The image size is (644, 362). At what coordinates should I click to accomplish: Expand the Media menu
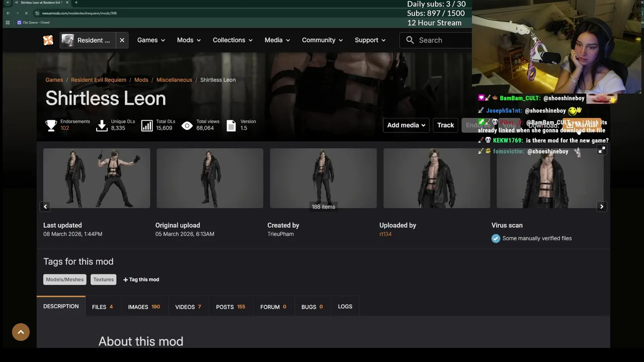pos(277,40)
